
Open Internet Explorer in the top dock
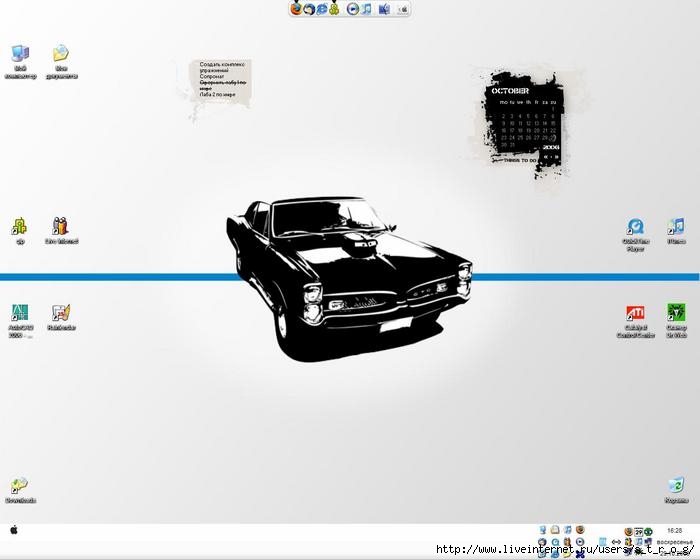(x=321, y=9)
